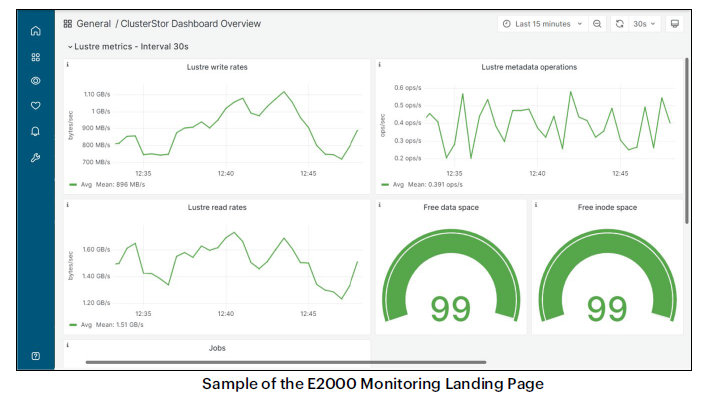
Task: Click info icon on Jobs panel
Action: [68, 345]
